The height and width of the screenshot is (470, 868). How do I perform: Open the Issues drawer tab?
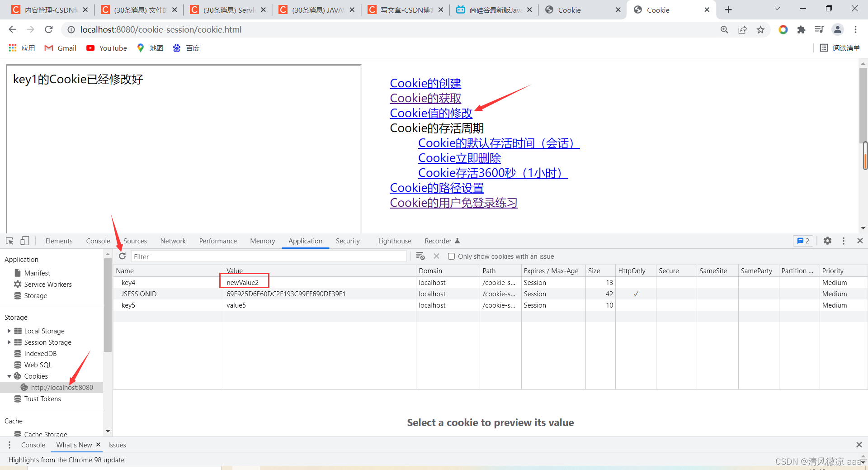pos(117,445)
